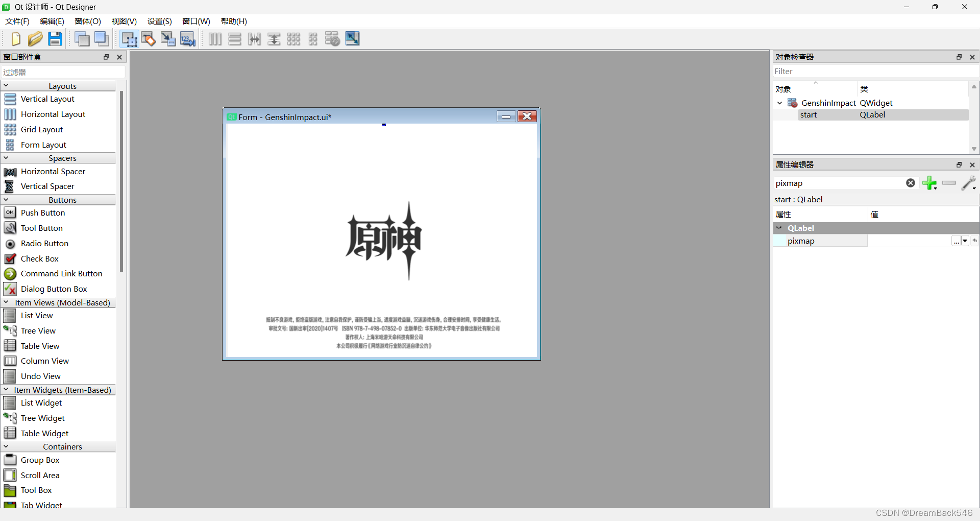Click the Break Layout toolbar icon
This screenshot has height=521, width=980.
point(332,39)
